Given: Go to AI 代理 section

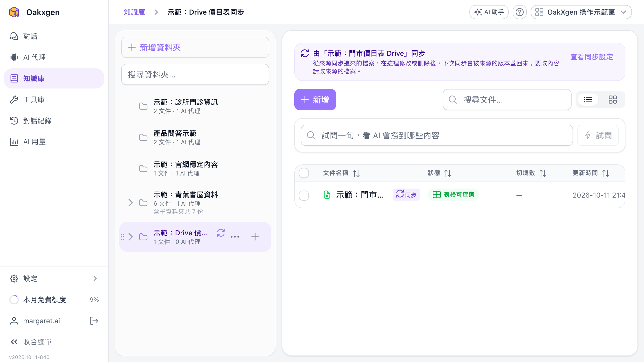Looking at the screenshot, I should (x=54, y=57).
